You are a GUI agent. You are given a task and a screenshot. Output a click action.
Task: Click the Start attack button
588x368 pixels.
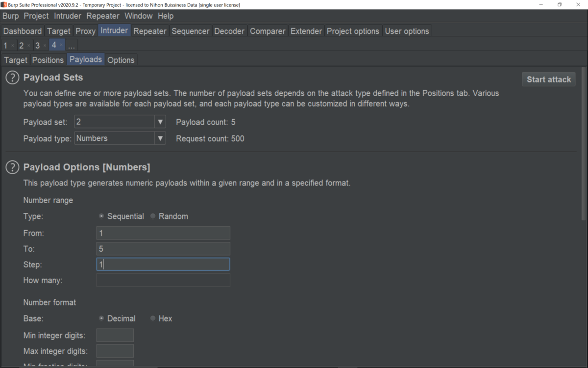[x=549, y=79]
